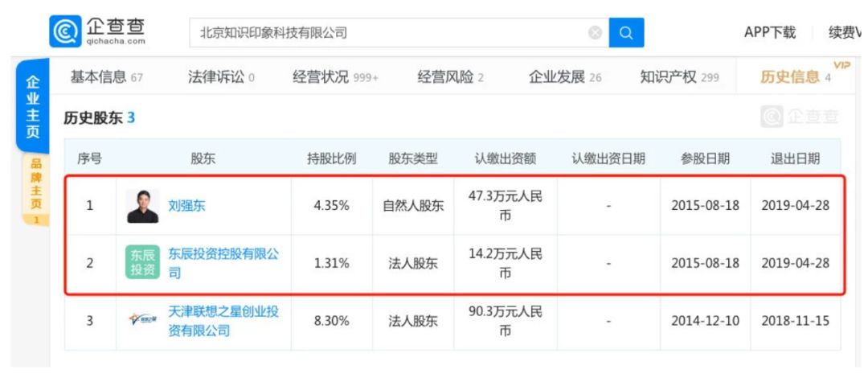
Task: Click the 联想之星 company logo
Action: [x=142, y=319]
